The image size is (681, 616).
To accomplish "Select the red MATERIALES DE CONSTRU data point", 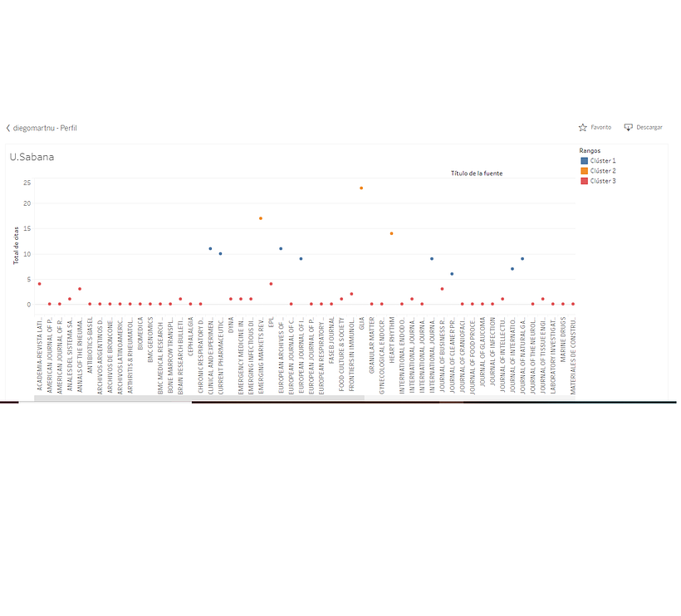I will coord(573,304).
